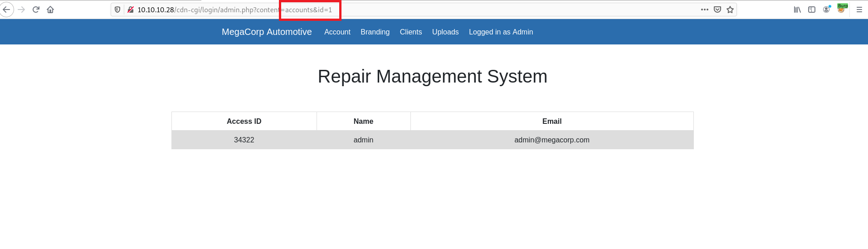Go to the Clients section
The image size is (868, 249).
[410, 32]
